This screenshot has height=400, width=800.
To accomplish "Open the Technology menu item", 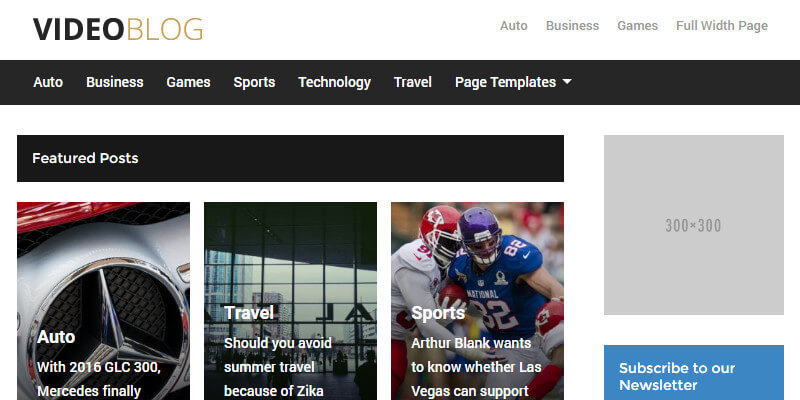I will click(x=334, y=82).
